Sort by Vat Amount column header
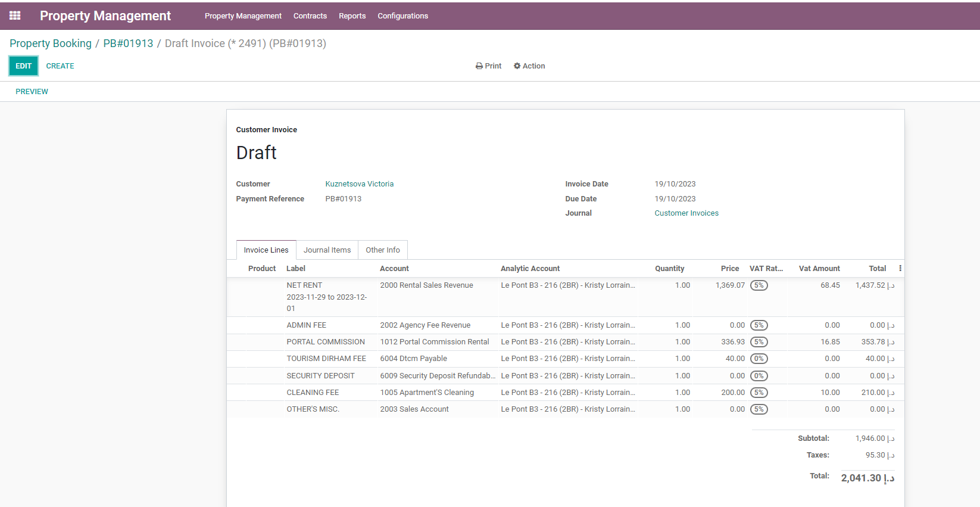This screenshot has height=507, width=980. coord(819,269)
